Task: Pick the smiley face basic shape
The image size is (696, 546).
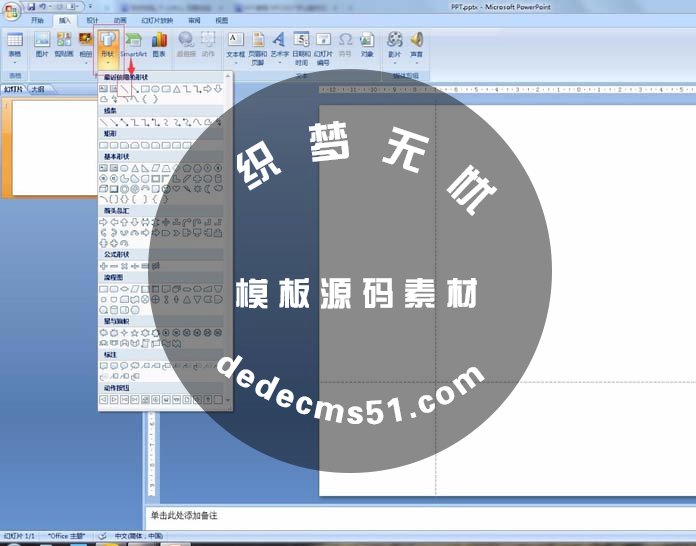Action: [x=166, y=189]
